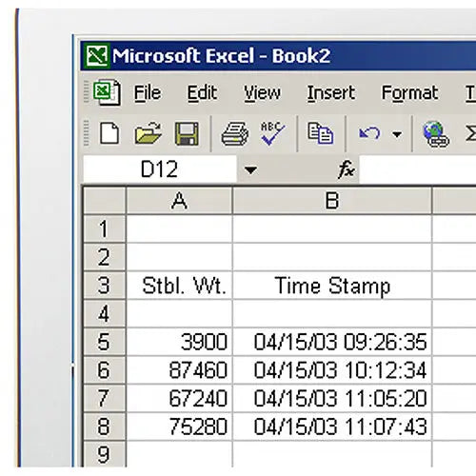This screenshot has width=476, height=476.
Task: Undo the last action with the Undo arrow
Action: pos(369,133)
